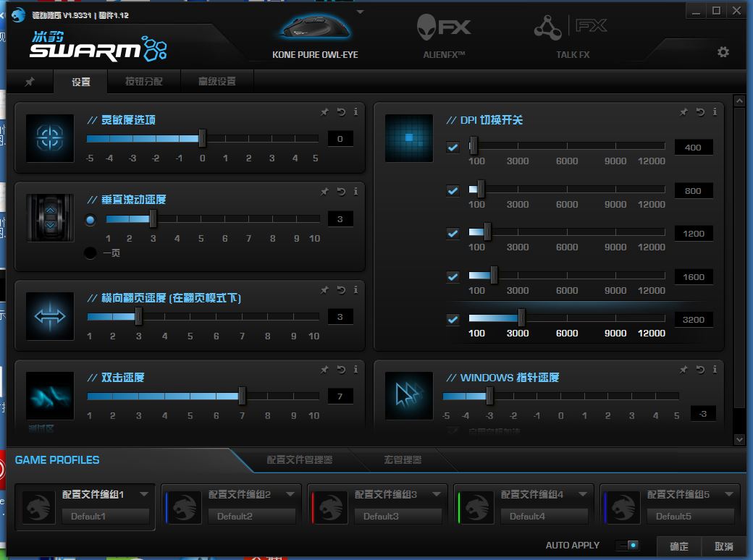Screen dimensions: 753x560
Task: Open the settings gear icon
Action: (723, 52)
